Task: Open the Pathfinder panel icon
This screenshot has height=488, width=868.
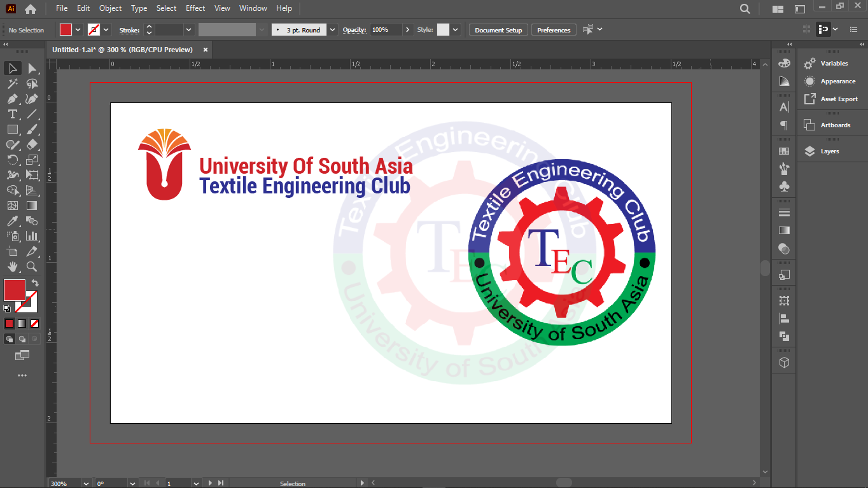Action: click(784, 336)
